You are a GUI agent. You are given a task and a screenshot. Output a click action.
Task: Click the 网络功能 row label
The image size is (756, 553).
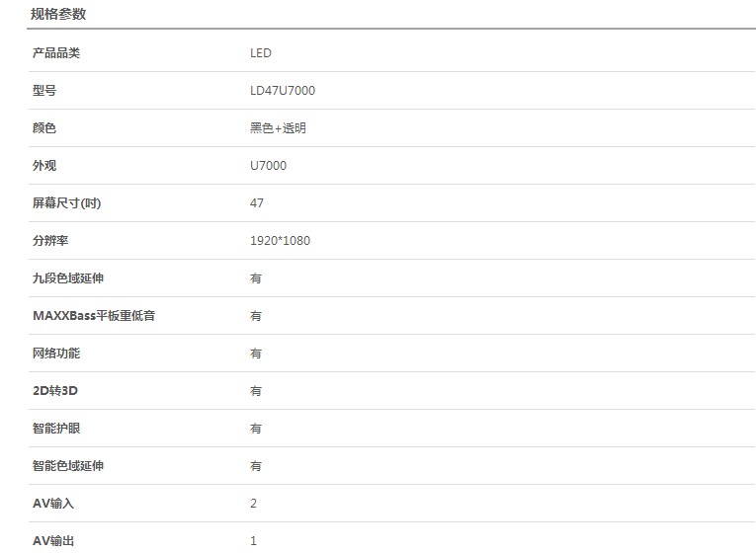[x=56, y=354]
